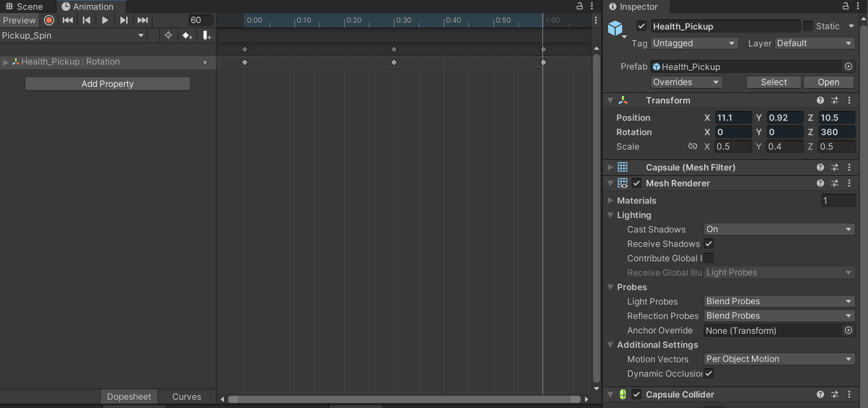The height and width of the screenshot is (408, 868).
Task: Click the Add Keyframe icon
Action: click(x=187, y=36)
